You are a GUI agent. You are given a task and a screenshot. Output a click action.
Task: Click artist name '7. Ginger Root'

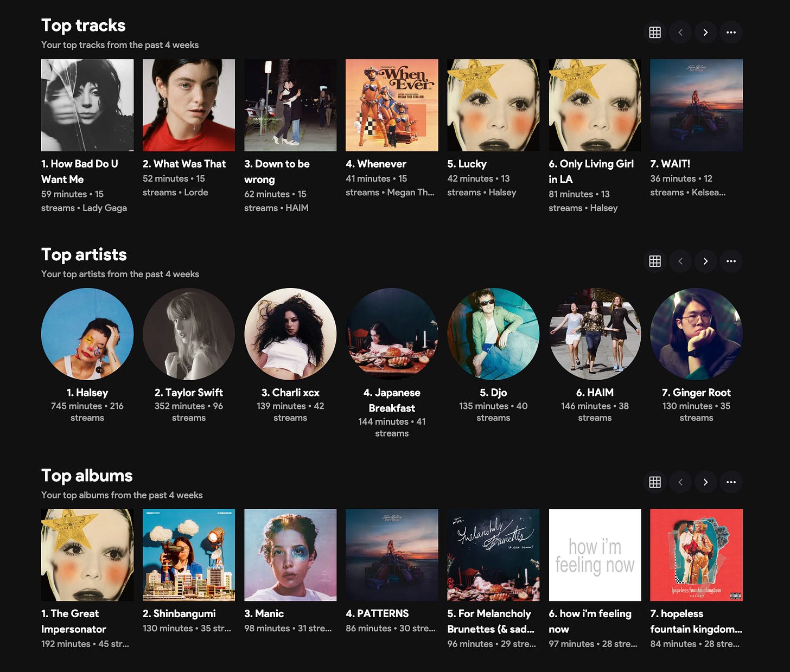(x=696, y=393)
